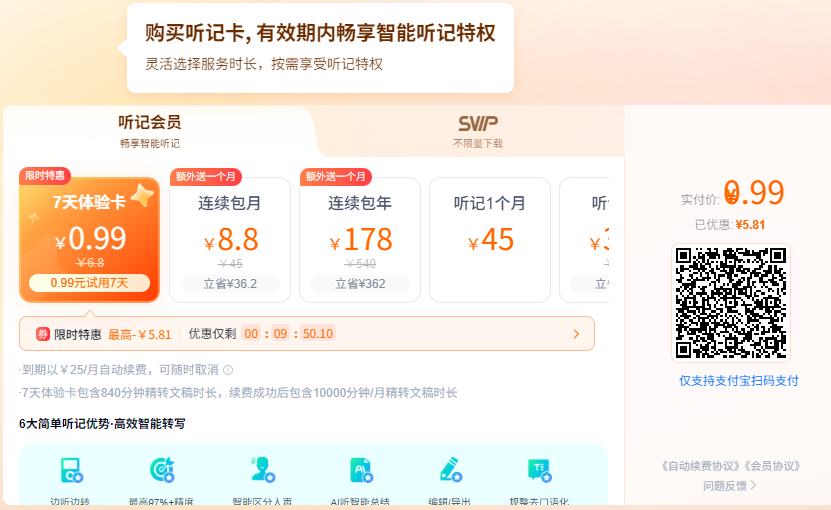831x510 pixels.
Task: Click the 编辑/导出 pencil icon
Action: coord(450,470)
